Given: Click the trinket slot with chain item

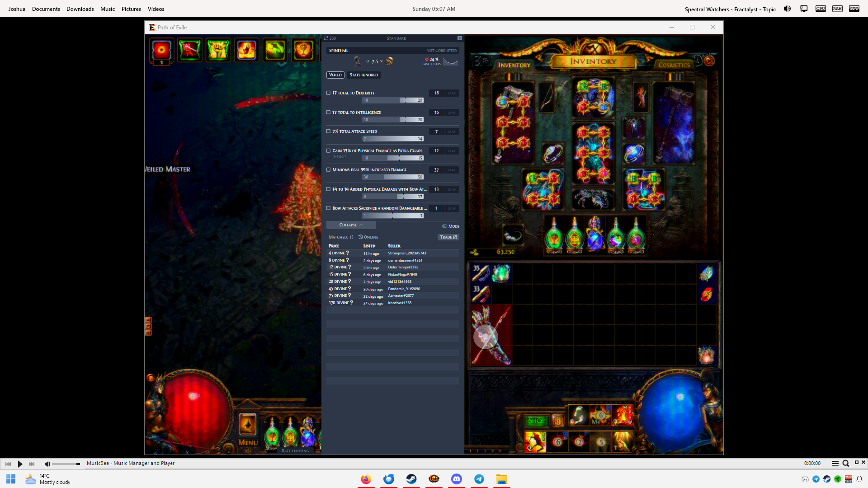Looking at the screenshot, I should click(x=513, y=235).
